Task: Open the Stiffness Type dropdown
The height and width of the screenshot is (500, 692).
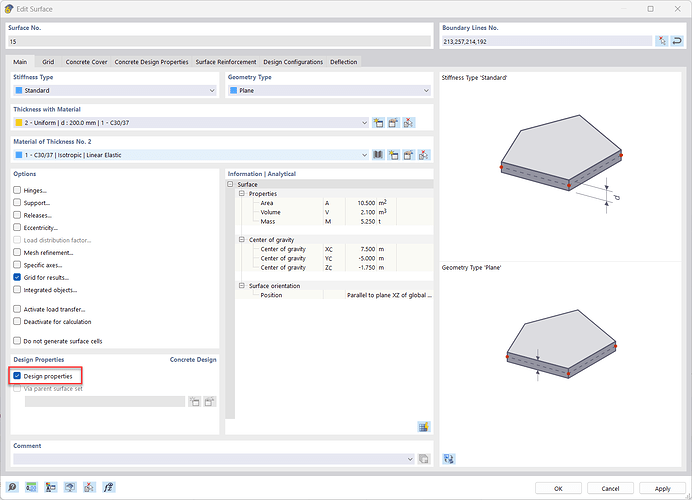Action: pyautogui.click(x=211, y=91)
